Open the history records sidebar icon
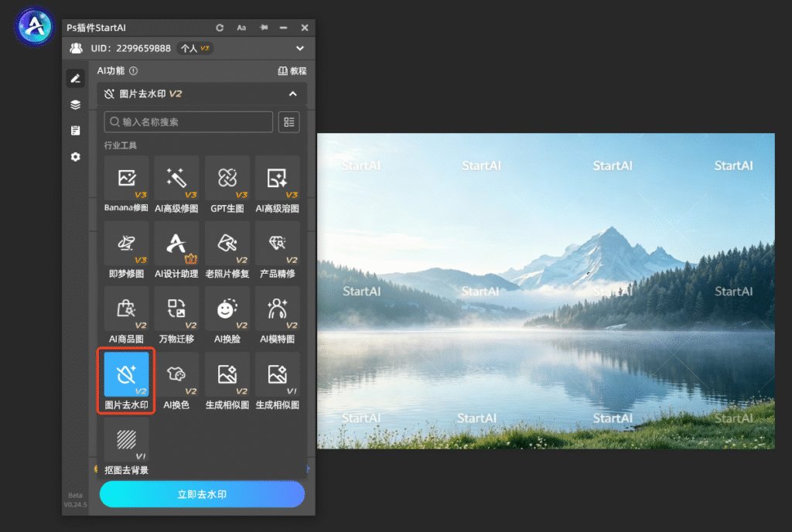792x532 pixels. click(75, 131)
